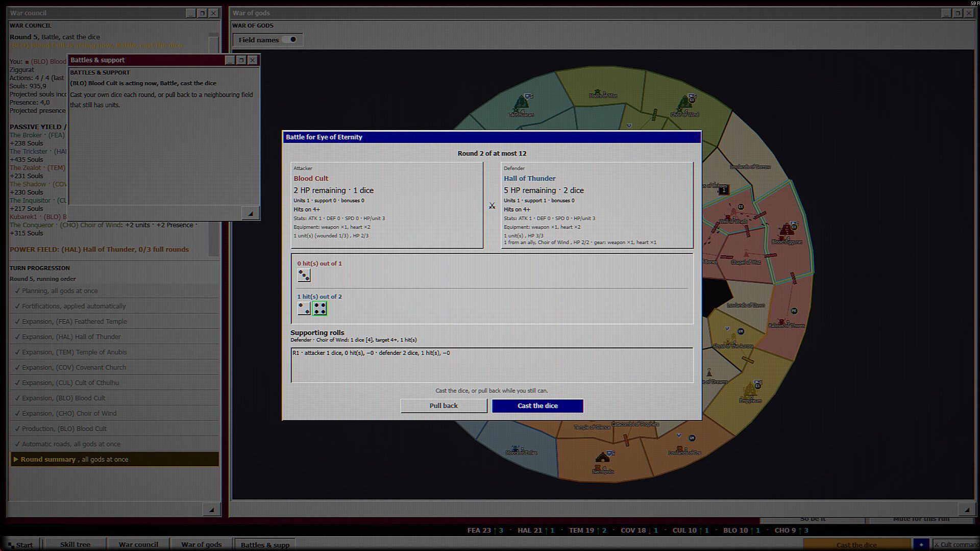The height and width of the screenshot is (551, 980).
Task: Open the Cult command taskbar item
Action: coord(956,544)
